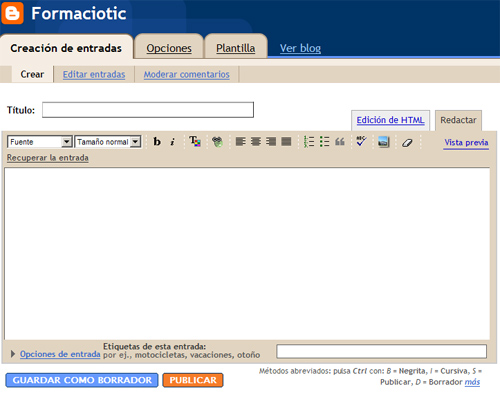Viewport: 500px width, 395px height.
Task: Run the spell checker icon
Action: point(361,141)
